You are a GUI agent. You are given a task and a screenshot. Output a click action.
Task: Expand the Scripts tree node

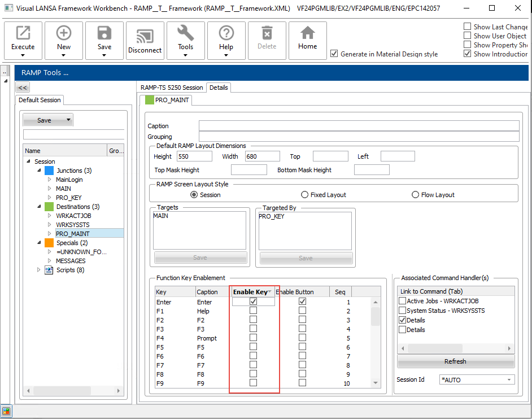(39, 270)
